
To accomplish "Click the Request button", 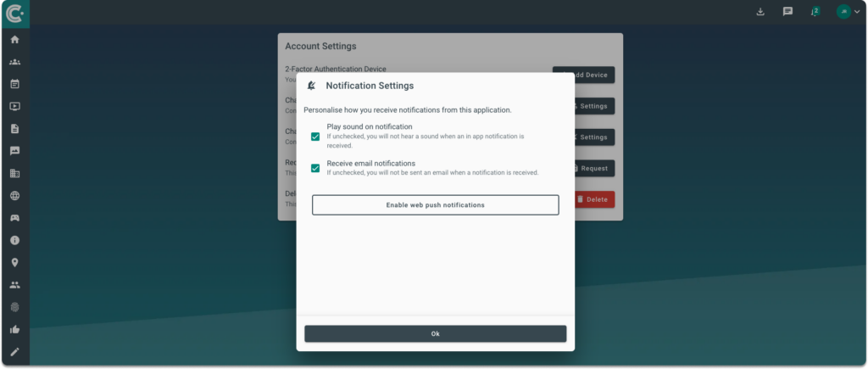I will tap(593, 168).
